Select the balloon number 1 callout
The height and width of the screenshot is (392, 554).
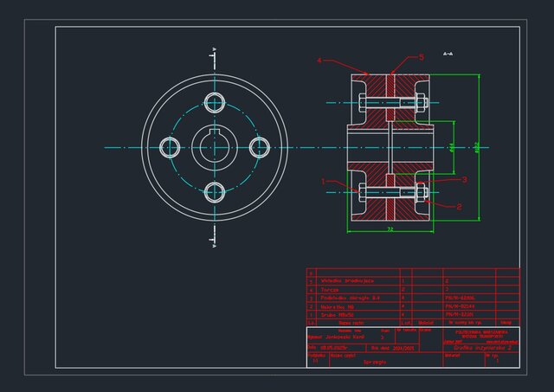click(323, 182)
